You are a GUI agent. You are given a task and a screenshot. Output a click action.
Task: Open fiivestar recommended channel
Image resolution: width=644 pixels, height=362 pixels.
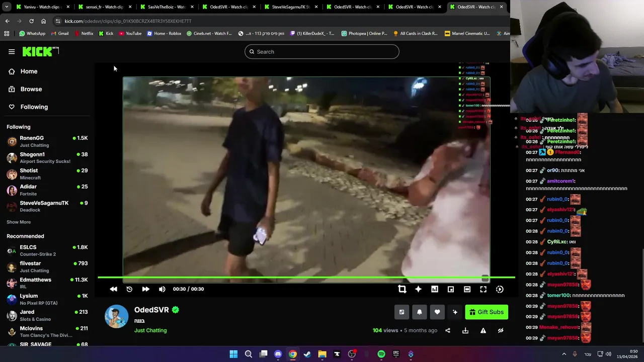[x=47, y=266]
